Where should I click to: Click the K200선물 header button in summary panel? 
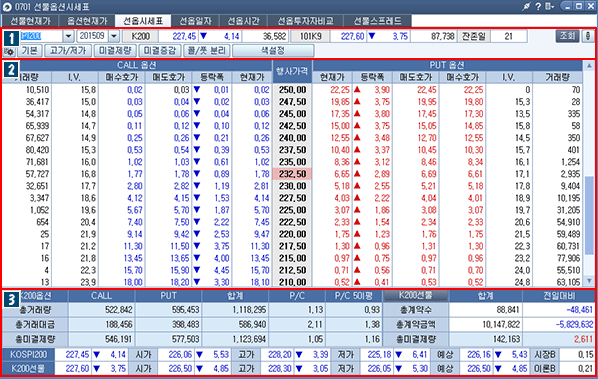[x=416, y=295]
